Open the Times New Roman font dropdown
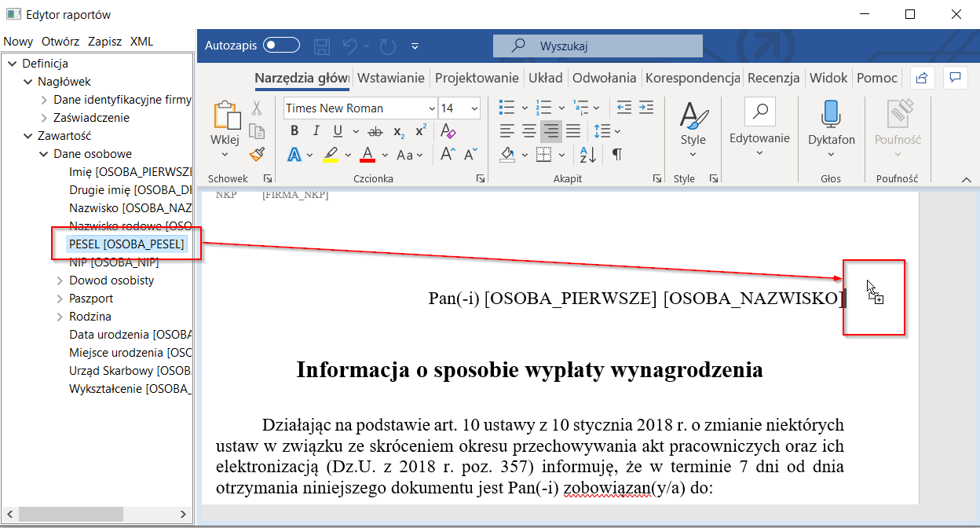 click(x=431, y=108)
